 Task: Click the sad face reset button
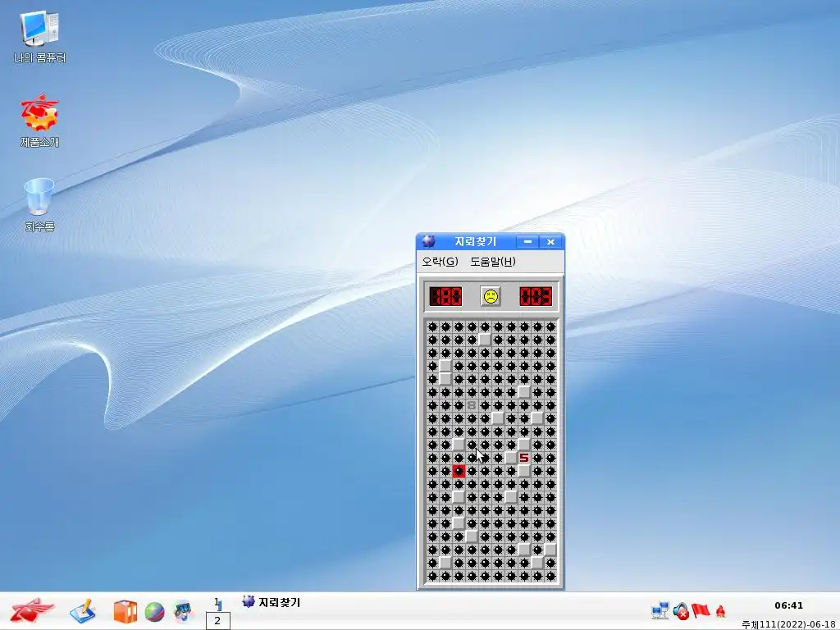click(x=491, y=296)
